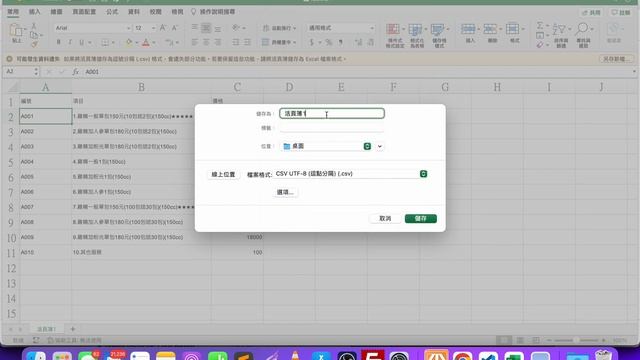
Task: Click the Format as Table icon
Action: coord(415,29)
